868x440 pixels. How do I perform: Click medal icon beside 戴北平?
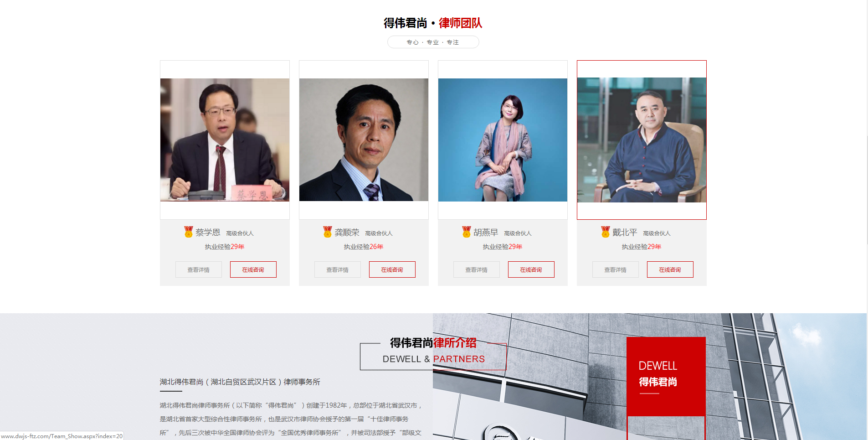point(605,232)
